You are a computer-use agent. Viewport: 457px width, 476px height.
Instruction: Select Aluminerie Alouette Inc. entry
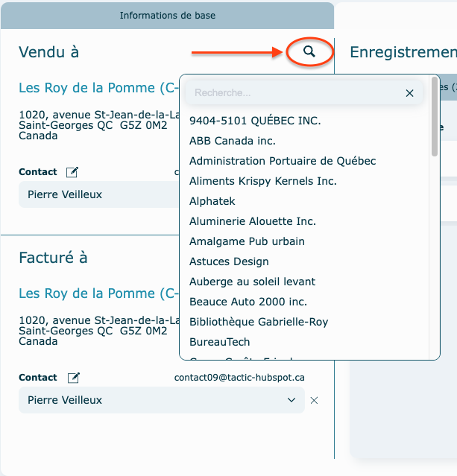coord(253,221)
